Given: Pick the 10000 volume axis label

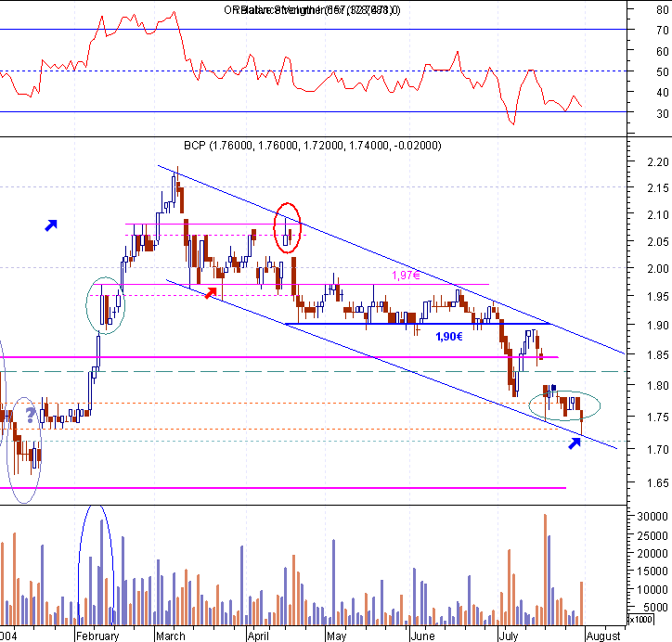Looking at the screenshot, I should point(653,590).
